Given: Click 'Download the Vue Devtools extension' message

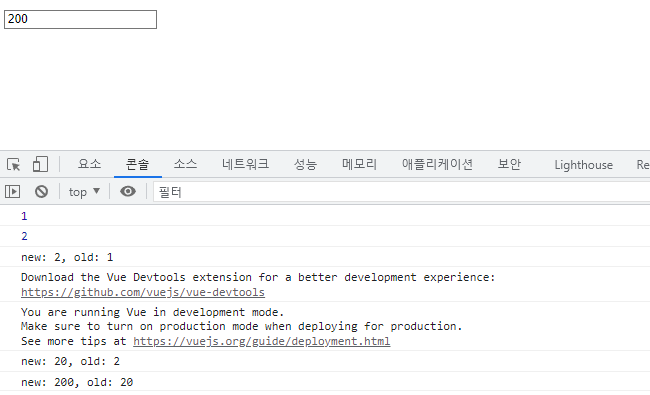Looking at the screenshot, I should [x=258, y=277].
